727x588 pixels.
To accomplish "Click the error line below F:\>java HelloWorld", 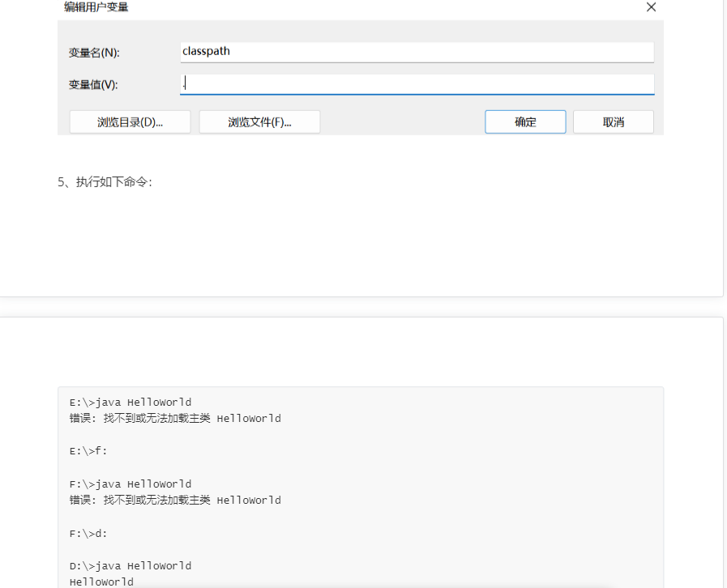I will point(175,501).
